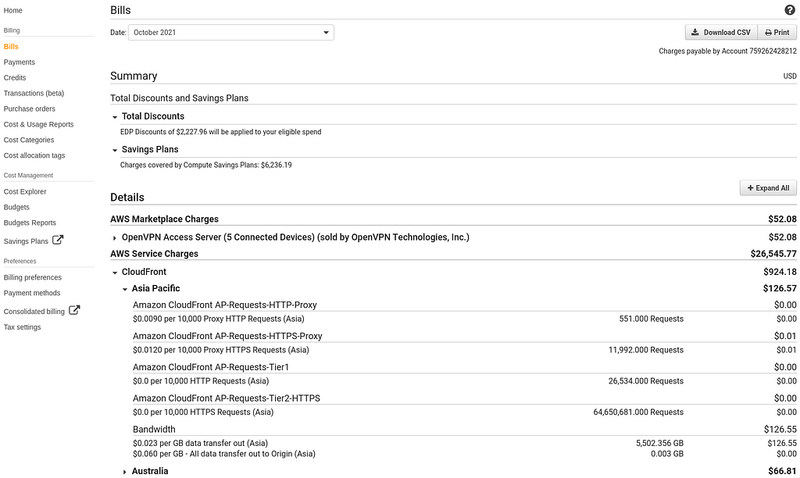Collapse the Total Discounts section
The height and width of the screenshot is (478, 800).
[115, 117]
